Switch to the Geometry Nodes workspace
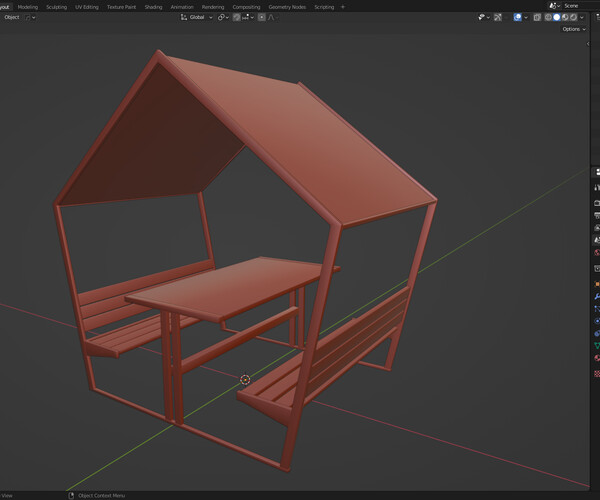This screenshot has height=500, width=600. click(x=287, y=7)
